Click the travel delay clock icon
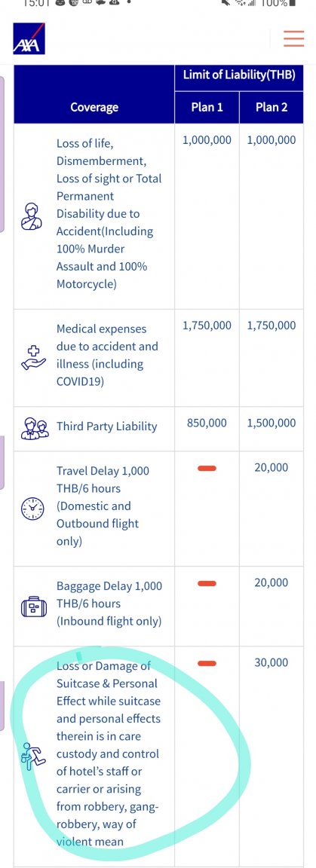The height and width of the screenshot is (868, 316). click(x=32, y=508)
